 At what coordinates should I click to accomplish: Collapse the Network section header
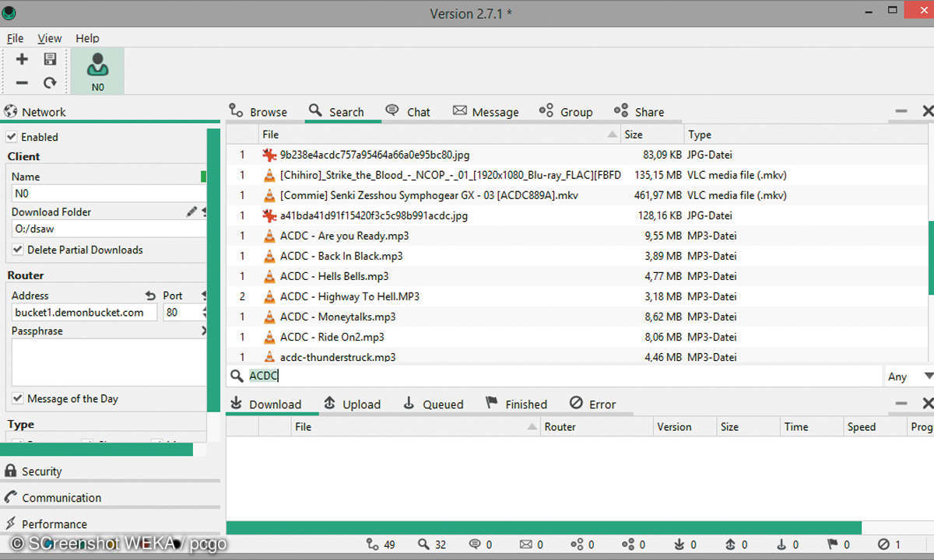pos(109,112)
